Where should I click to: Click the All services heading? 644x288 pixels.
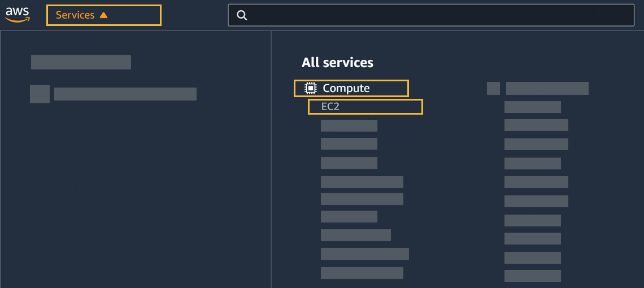click(x=337, y=63)
